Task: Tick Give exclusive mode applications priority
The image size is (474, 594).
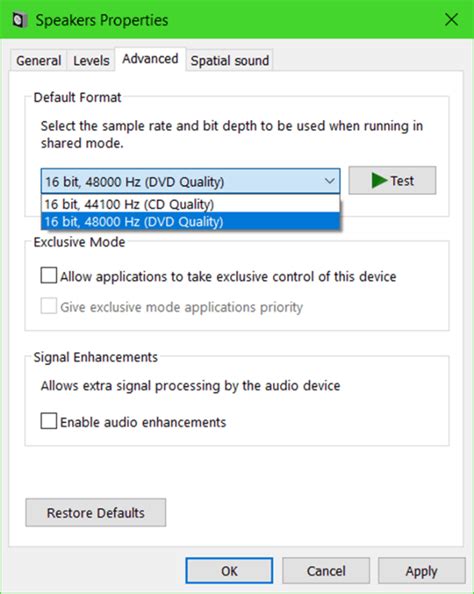Action: point(49,306)
